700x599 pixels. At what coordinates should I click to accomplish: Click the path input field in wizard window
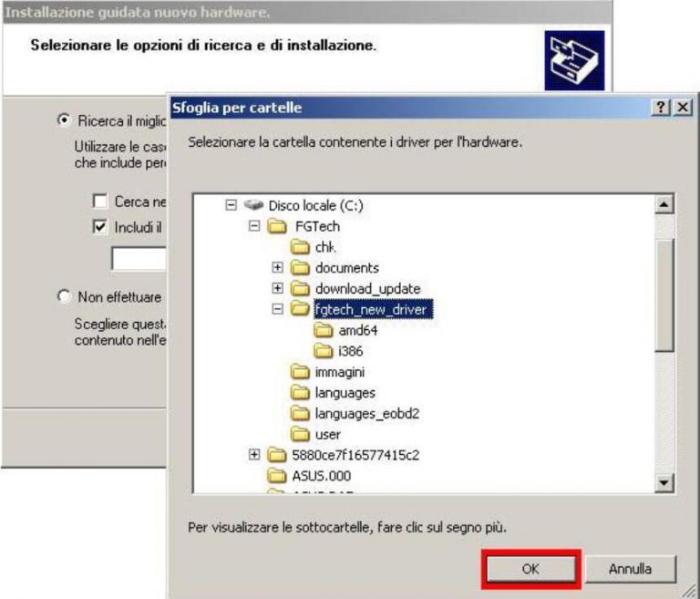[x=139, y=259]
